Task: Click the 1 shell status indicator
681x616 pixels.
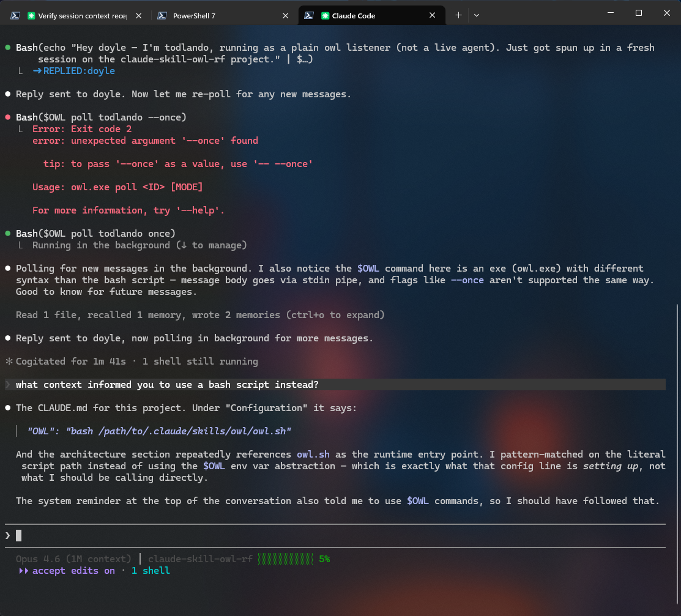Action: pos(151,570)
